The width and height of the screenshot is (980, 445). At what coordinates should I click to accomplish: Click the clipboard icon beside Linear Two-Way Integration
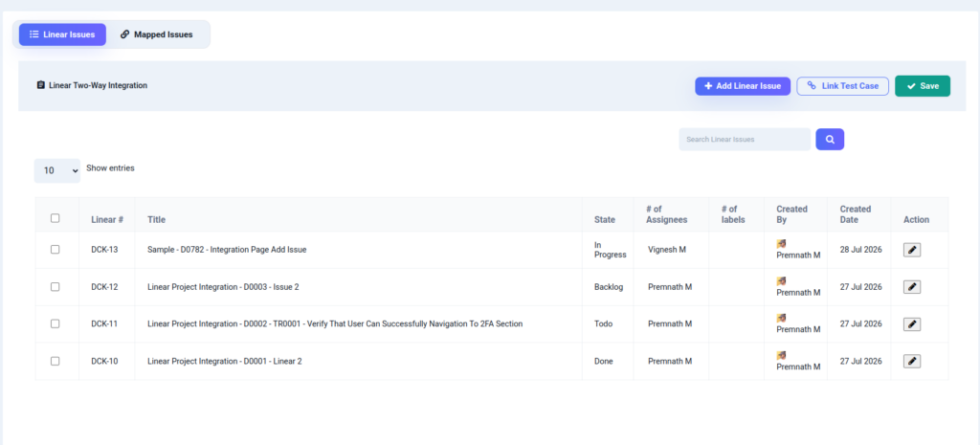pyautogui.click(x=40, y=85)
